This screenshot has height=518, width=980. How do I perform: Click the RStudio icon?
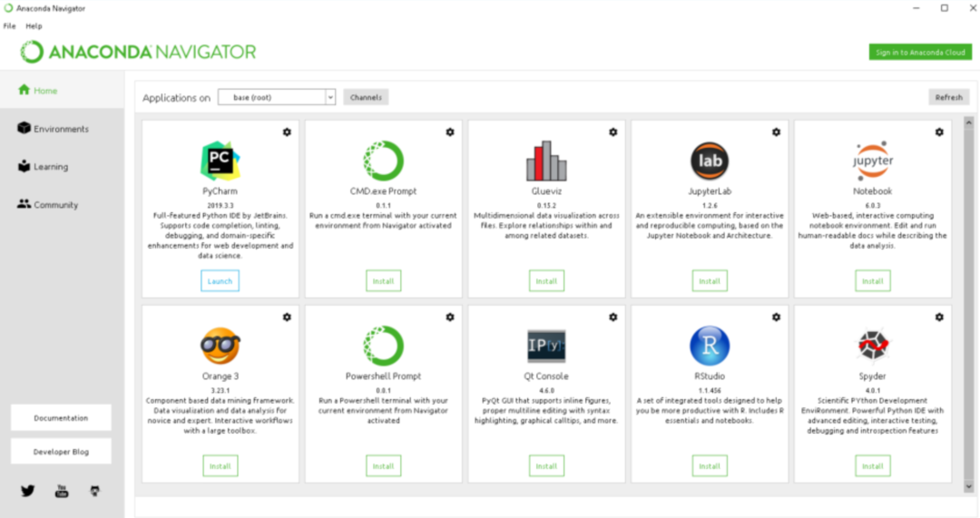click(x=710, y=346)
